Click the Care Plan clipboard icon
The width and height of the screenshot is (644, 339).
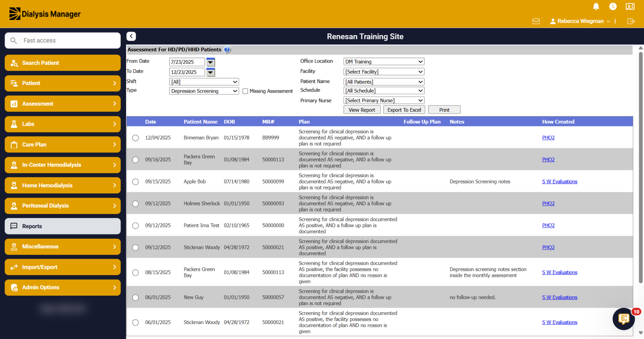14,145
